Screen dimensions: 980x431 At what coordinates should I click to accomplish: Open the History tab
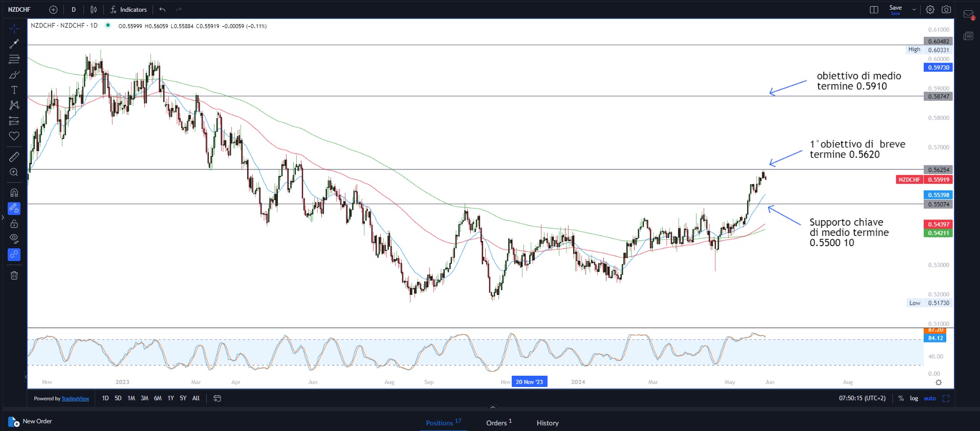point(548,423)
